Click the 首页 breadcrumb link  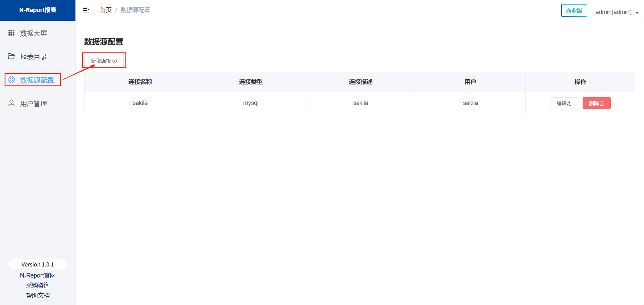106,10
